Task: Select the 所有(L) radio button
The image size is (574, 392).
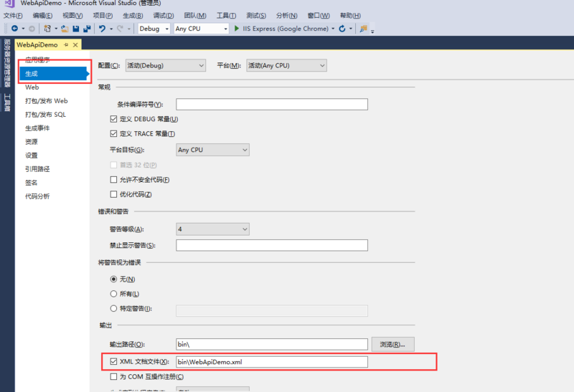Action: 113,294
